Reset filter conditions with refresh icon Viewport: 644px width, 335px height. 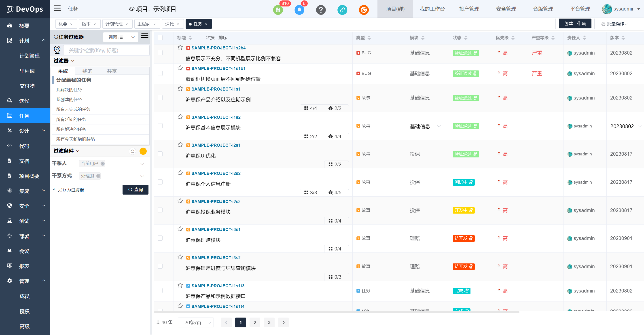pyautogui.click(x=132, y=151)
